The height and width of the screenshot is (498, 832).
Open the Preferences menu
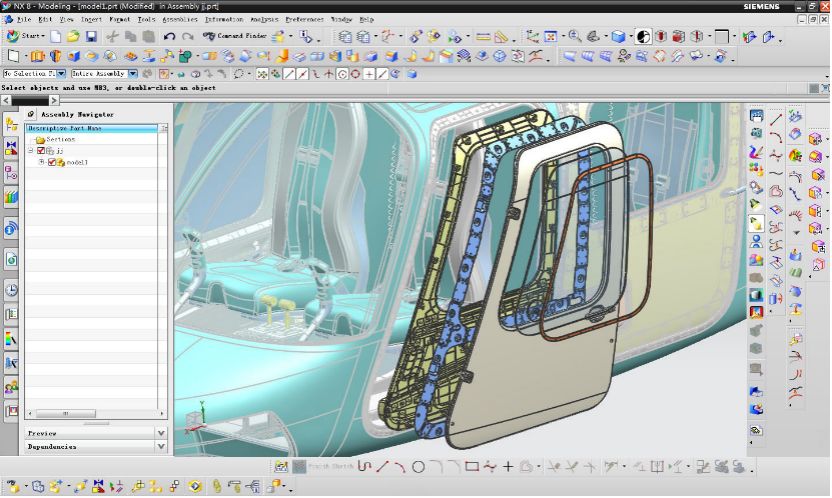tap(303, 19)
